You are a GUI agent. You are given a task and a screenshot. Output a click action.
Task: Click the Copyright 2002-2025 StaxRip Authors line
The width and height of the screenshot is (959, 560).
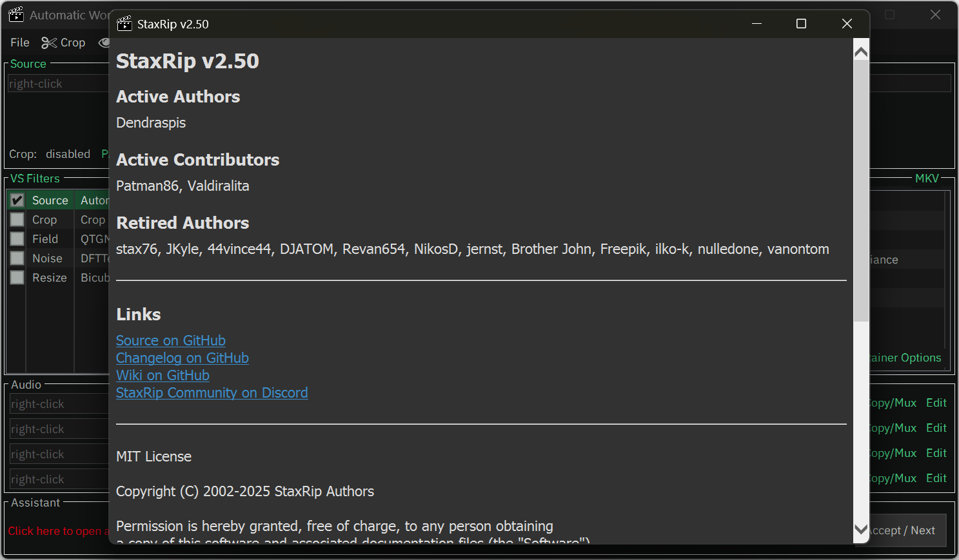245,491
